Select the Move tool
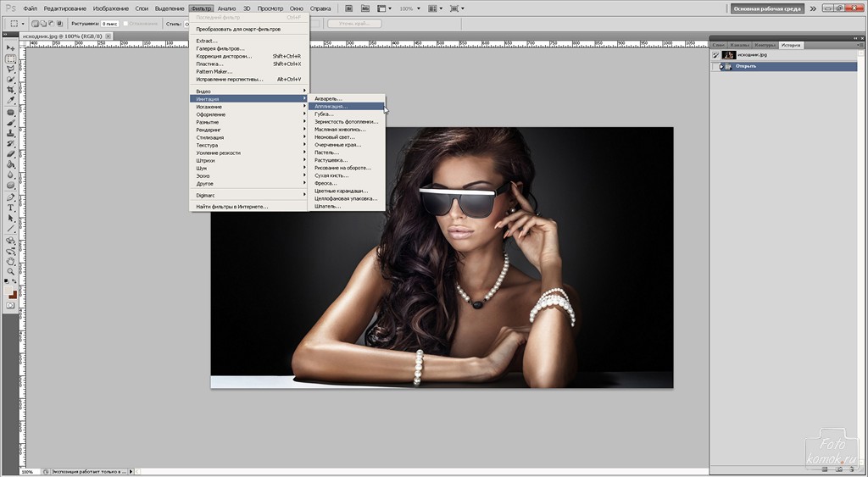868x477 pixels. (x=10, y=48)
